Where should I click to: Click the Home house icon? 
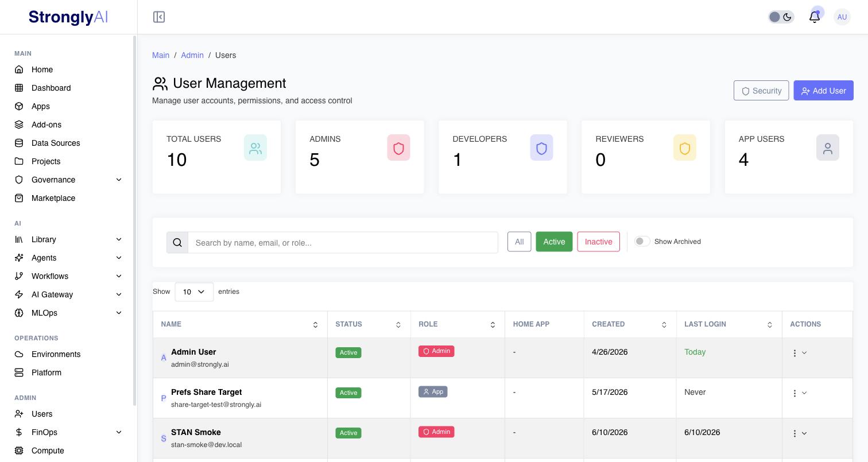19,69
